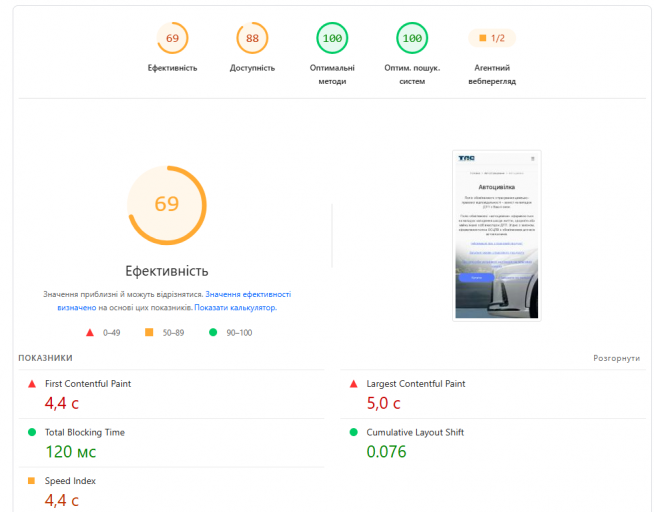Click the Ефективність label under 69 gauge
This screenshot has height=512, width=654.
(x=172, y=68)
